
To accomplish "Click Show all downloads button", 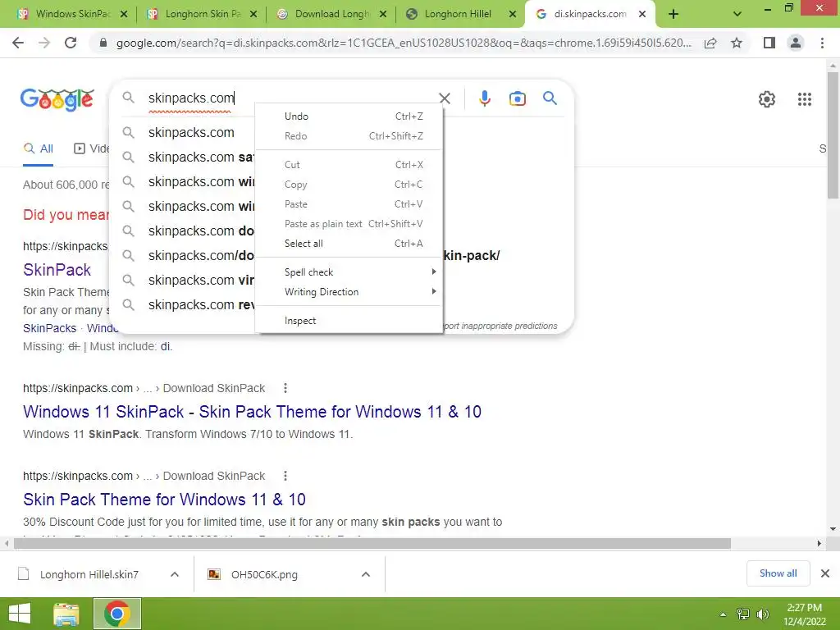I will 778,573.
